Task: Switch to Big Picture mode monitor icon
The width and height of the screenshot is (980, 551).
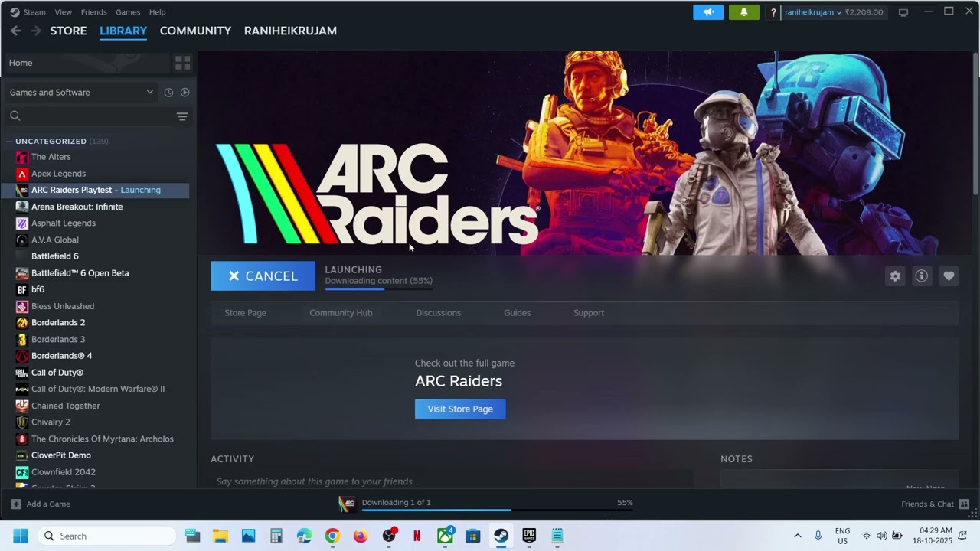Action: point(903,12)
